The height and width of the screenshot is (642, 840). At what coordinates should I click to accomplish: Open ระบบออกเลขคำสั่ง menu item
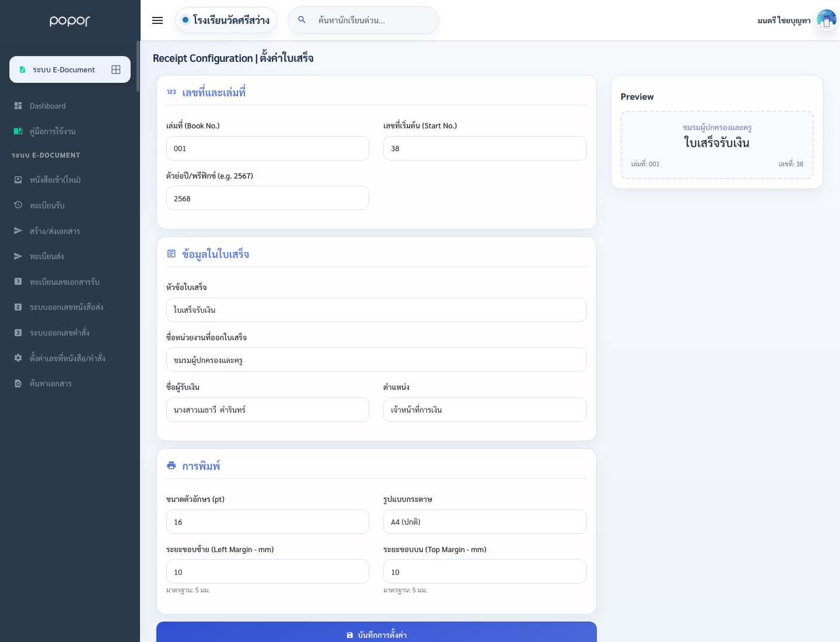tap(70, 333)
